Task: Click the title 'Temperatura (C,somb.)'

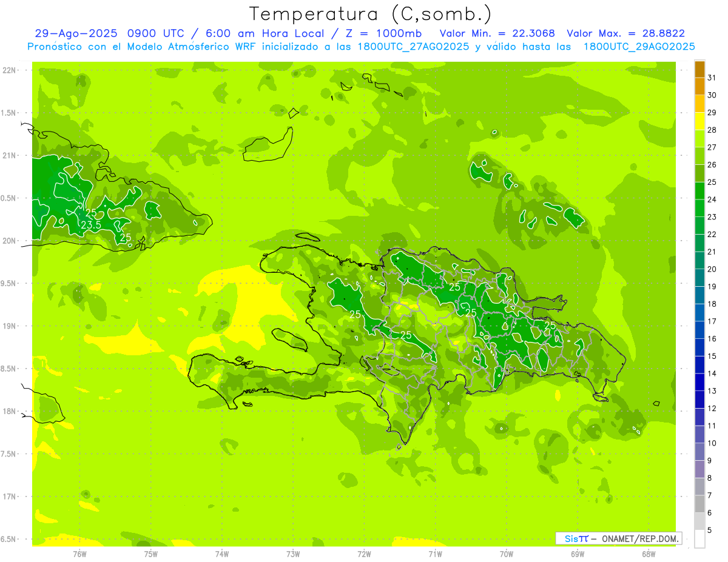Action: [x=370, y=14]
